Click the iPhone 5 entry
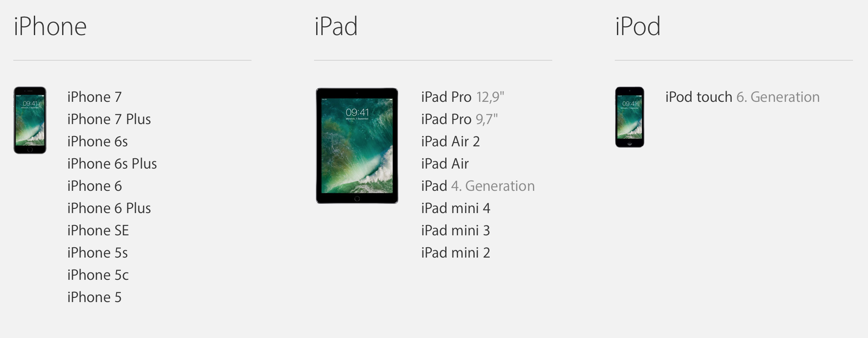 coord(94,297)
